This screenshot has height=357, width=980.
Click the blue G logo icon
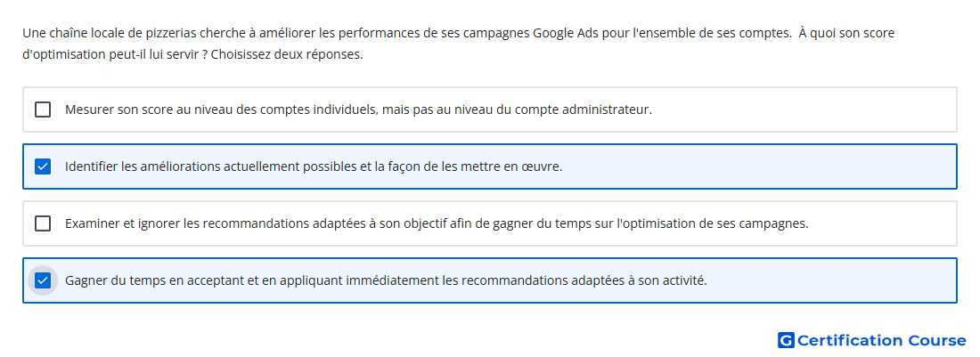tap(786, 340)
